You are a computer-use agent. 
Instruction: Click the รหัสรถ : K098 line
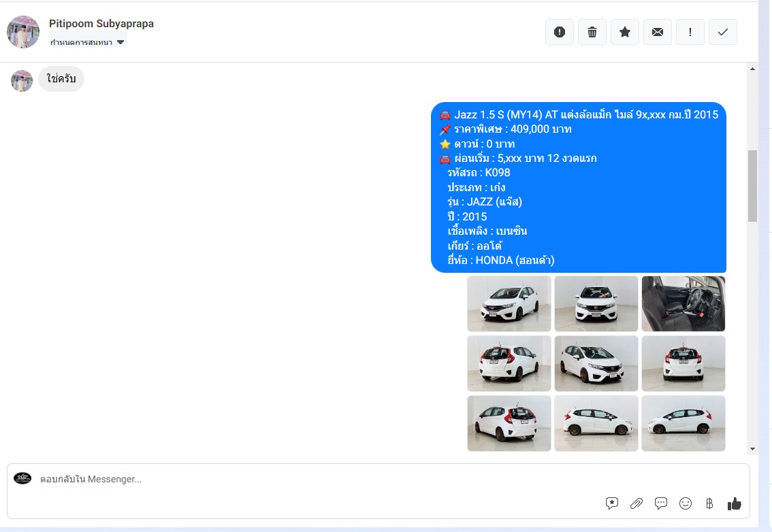pyautogui.click(x=479, y=173)
